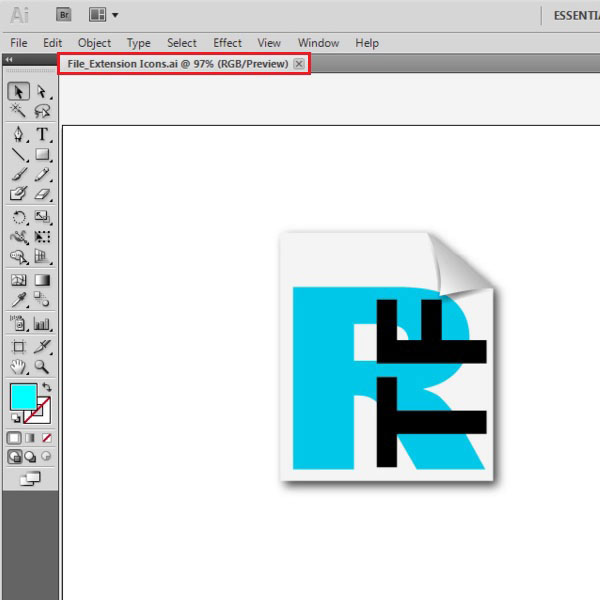Select the Artboard tool

18,347
